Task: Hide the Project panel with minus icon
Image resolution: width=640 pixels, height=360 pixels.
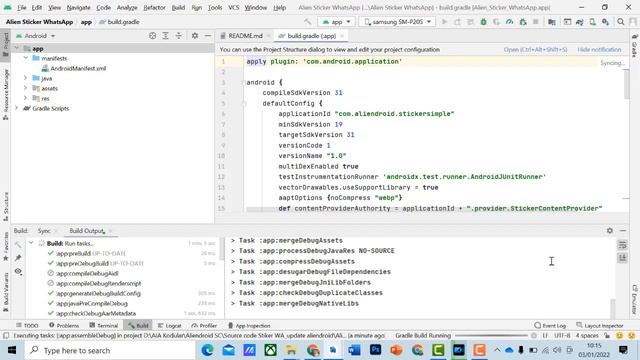Action: (x=208, y=36)
